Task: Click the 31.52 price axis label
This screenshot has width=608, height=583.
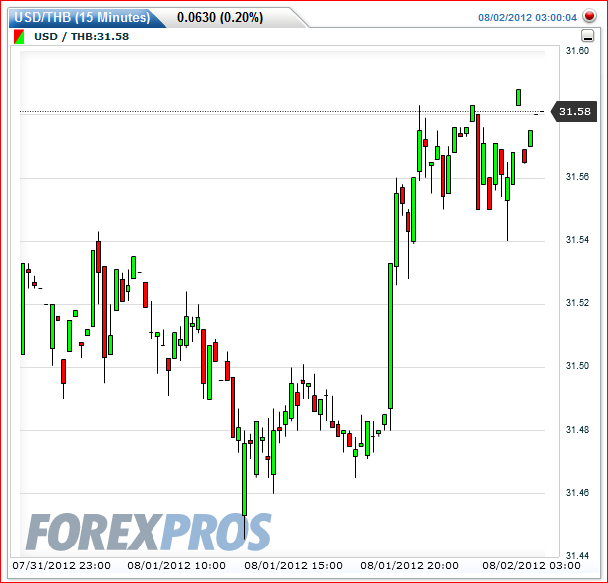Action: [577, 303]
